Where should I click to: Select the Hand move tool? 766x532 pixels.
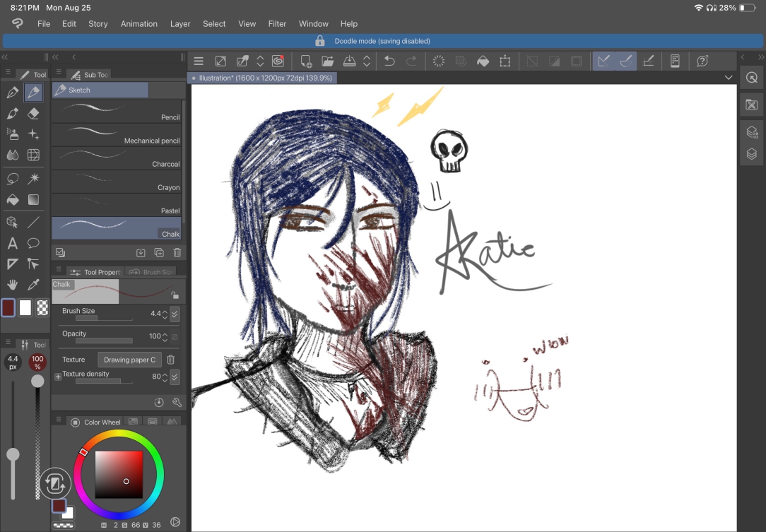[x=13, y=284]
